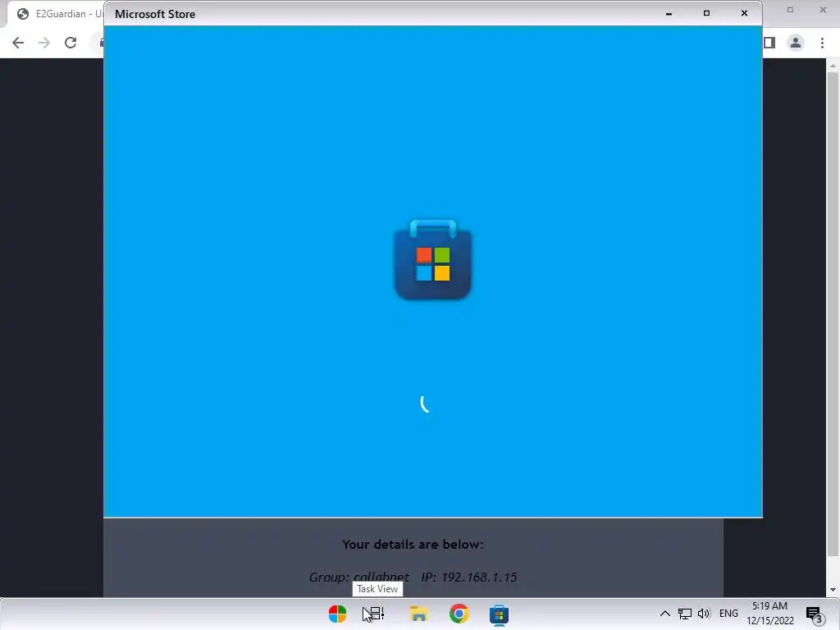Screen dimensions: 840x630
Task: Close the Microsoft Store window
Action: point(744,13)
